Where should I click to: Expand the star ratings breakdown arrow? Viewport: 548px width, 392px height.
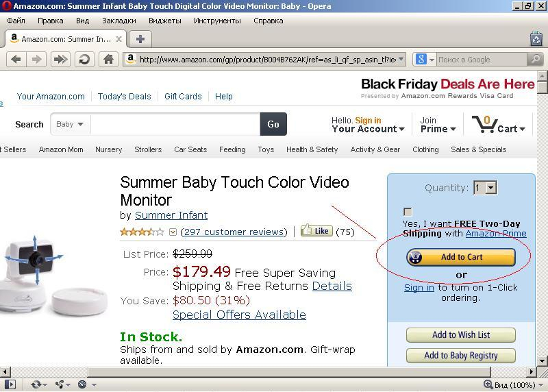pyautogui.click(x=173, y=232)
